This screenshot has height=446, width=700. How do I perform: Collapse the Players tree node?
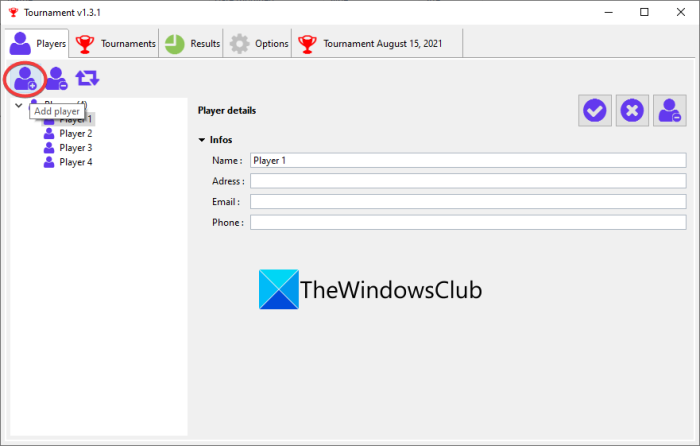[x=18, y=106]
